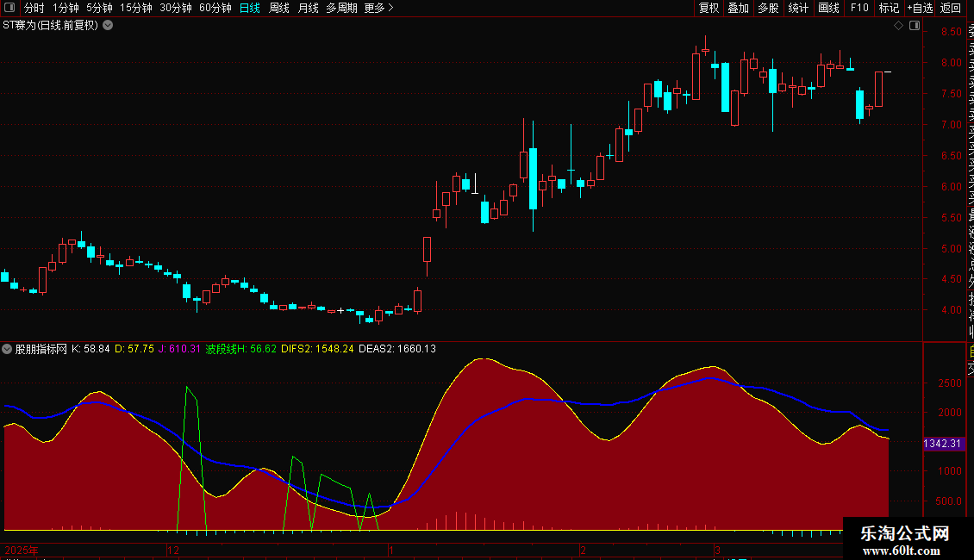Switch to the 周线 weekly chart
Image resolution: width=974 pixels, height=560 pixels.
[x=279, y=8]
